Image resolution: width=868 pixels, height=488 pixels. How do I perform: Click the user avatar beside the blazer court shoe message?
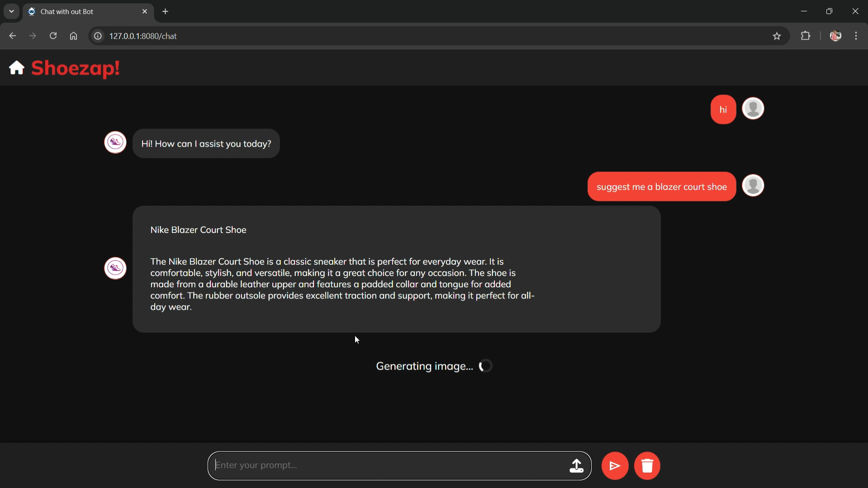pyautogui.click(x=753, y=185)
